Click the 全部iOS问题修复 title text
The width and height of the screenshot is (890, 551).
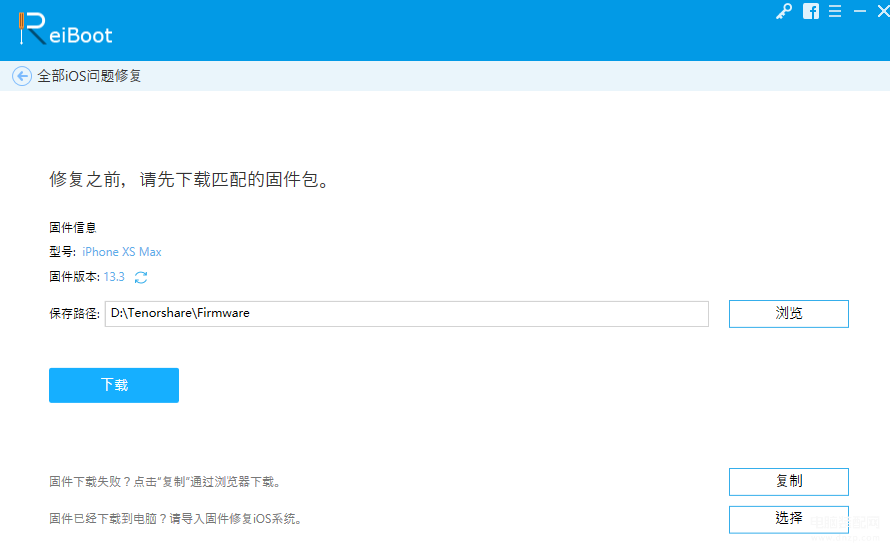(x=89, y=76)
